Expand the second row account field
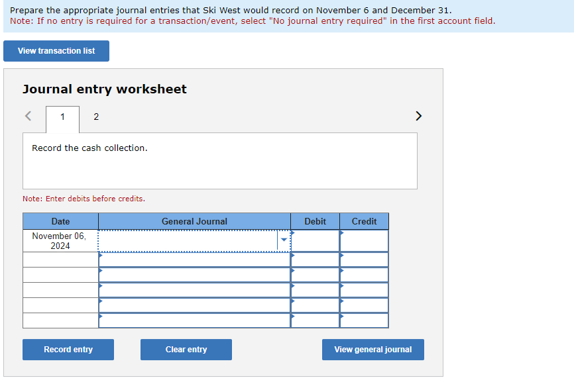The image size is (574, 392). (194, 260)
